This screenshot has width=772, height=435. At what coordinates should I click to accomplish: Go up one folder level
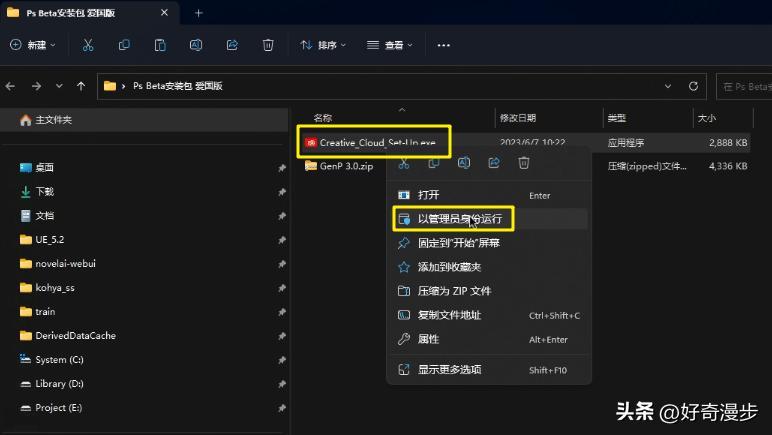pyautogui.click(x=81, y=86)
